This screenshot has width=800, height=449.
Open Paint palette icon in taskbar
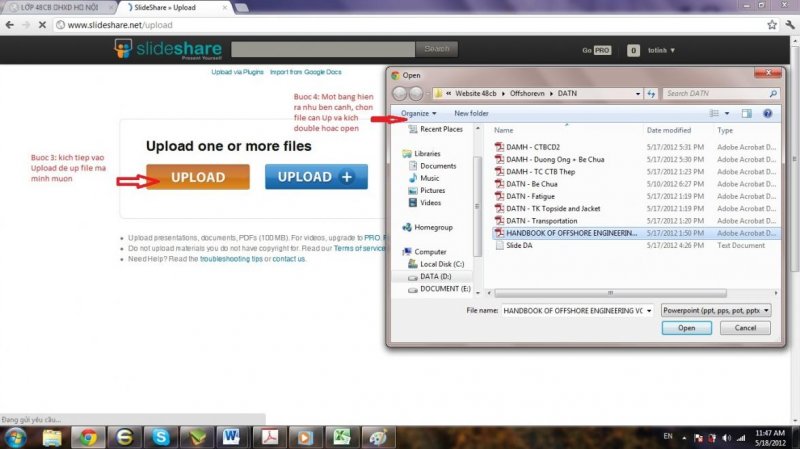point(378,438)
